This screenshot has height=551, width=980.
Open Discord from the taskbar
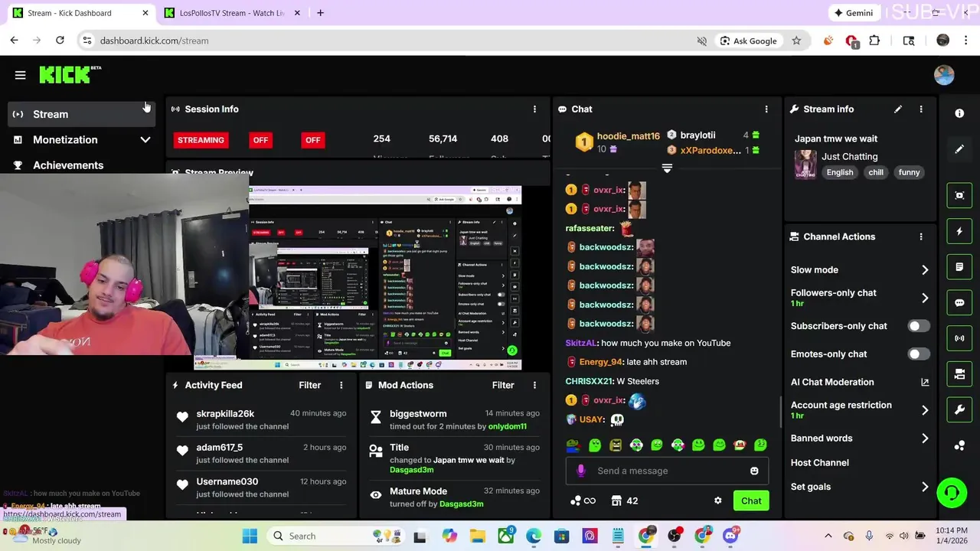[x=730, y=536]
